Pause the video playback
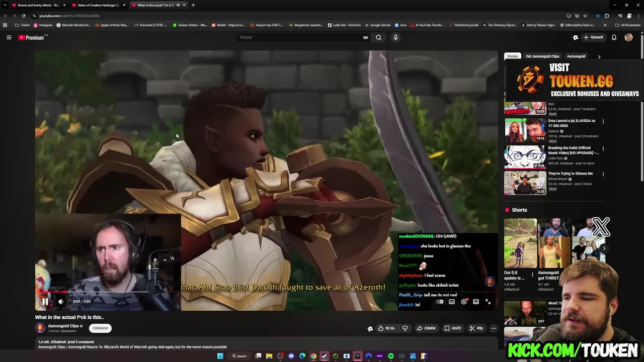This screenshot has height=362, width=644. coord(45,302)
